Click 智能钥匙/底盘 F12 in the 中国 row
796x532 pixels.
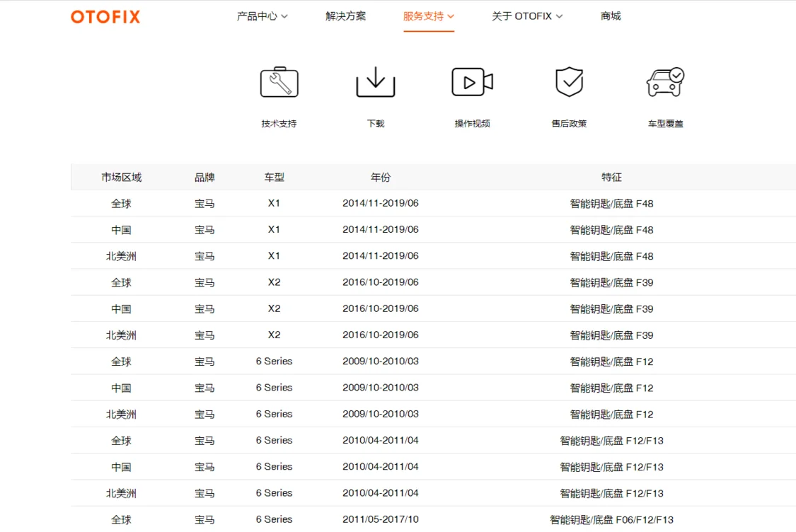[x=612, y=388]
